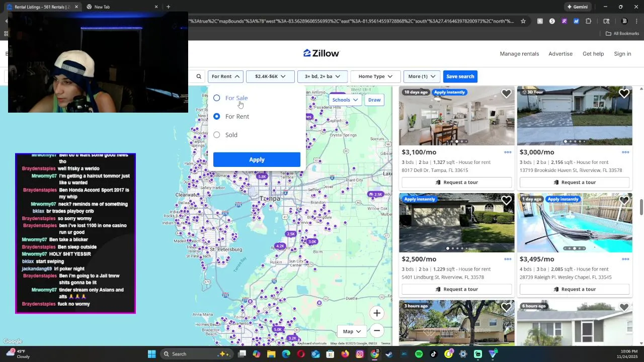Open the $2.4K-$6K price filter
Screen dimensions: 644x362
coord(270,76)
